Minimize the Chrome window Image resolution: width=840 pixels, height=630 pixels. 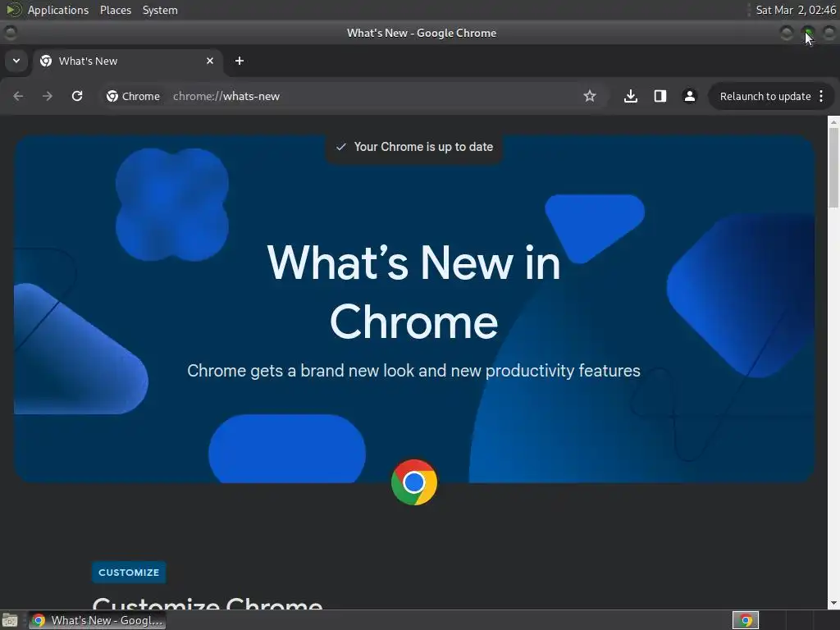[x=787, y=33]
